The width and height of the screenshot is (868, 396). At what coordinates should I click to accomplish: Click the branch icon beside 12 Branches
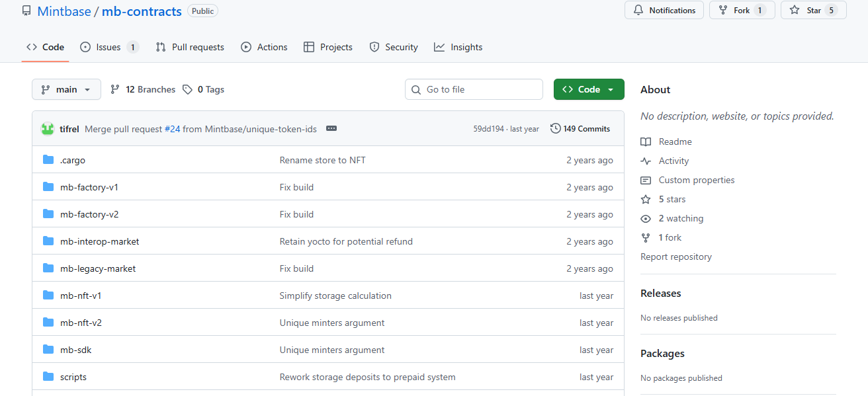[115, 89]
